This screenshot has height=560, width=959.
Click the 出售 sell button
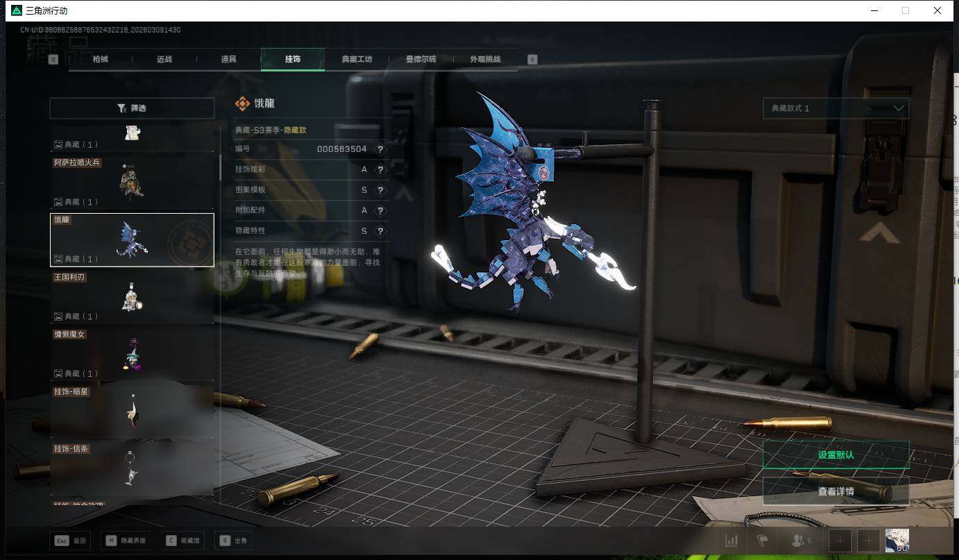[234, 541]
